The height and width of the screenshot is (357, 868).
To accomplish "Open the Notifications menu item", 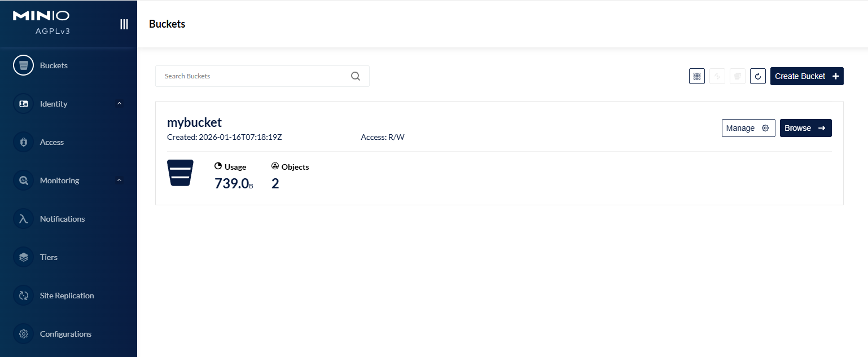I will 68,219.
